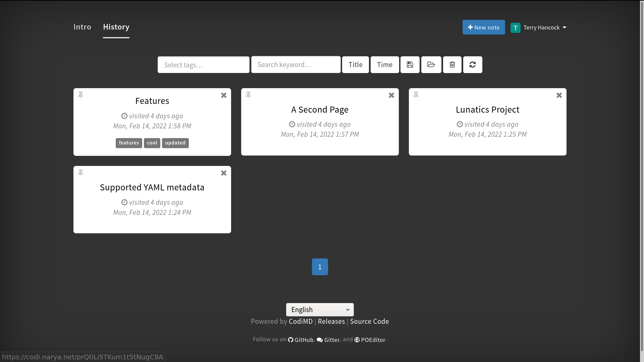Viewport: 644px width, 362px height.
Task: Open the English language dropdown
Action: tap(320, 310)
